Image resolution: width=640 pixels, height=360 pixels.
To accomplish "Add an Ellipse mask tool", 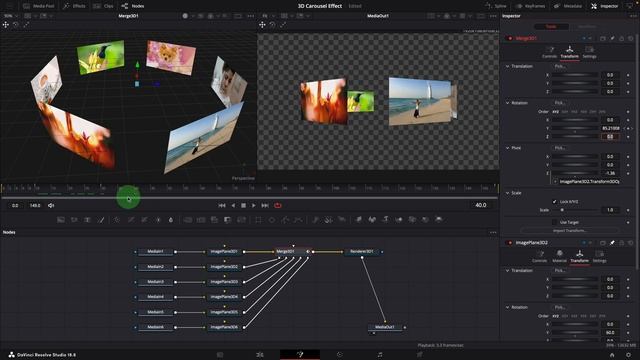I will tap(272, 220).
